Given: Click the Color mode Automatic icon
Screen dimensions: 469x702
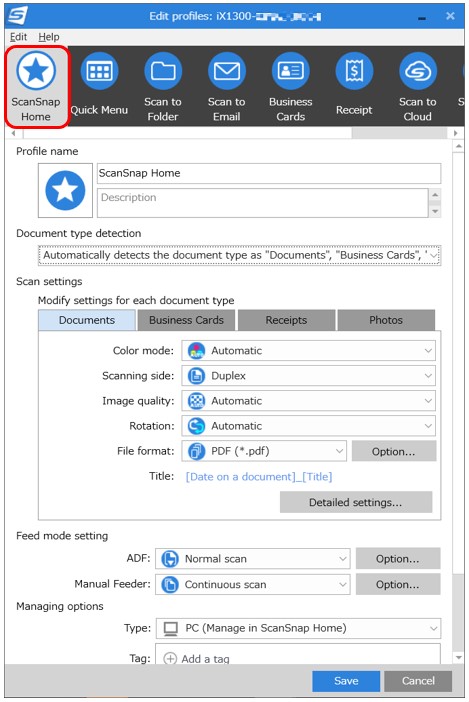Looking at the screenshot, I should 196,351.
